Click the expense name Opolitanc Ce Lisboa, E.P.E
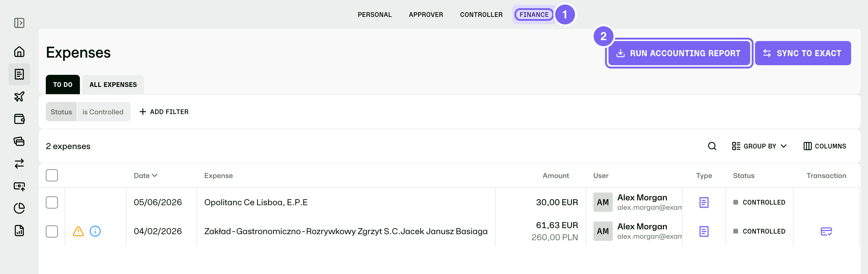Screen dimensions: 868x274 tap(256, 202)
